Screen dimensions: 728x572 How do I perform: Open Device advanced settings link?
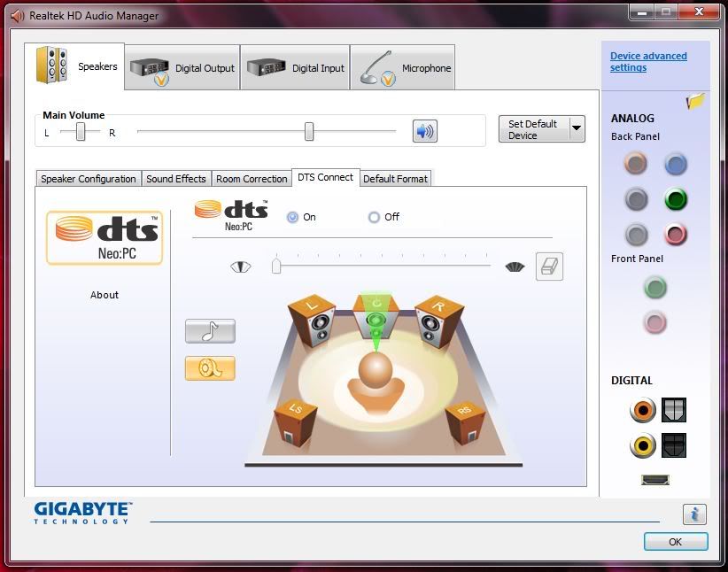click(x=647, y=62)
